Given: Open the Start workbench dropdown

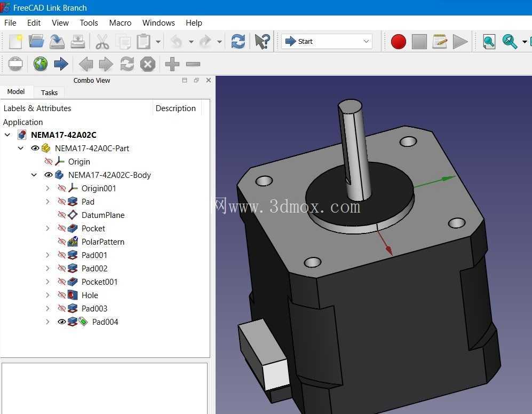Looking at the screenshot, I should 327,42.
